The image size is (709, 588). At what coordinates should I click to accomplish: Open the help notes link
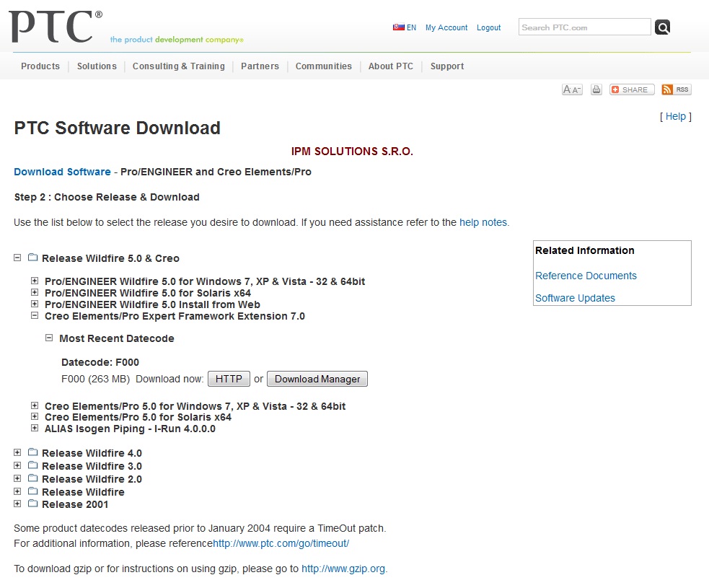(483, 222)
